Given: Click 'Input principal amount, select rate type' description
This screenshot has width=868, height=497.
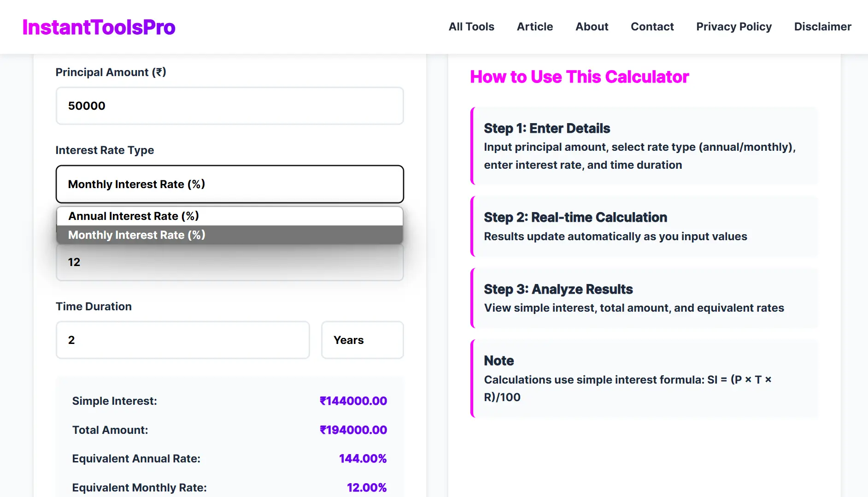Looking at the screenshot, I should pos(640,156).
